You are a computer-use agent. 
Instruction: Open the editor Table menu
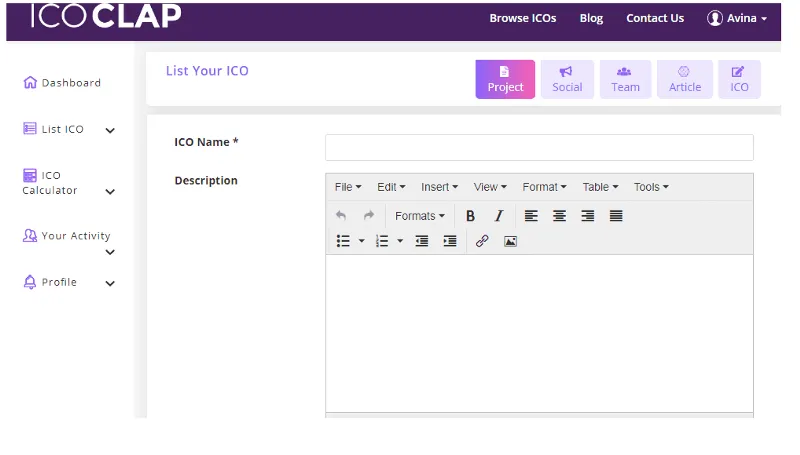601,187
